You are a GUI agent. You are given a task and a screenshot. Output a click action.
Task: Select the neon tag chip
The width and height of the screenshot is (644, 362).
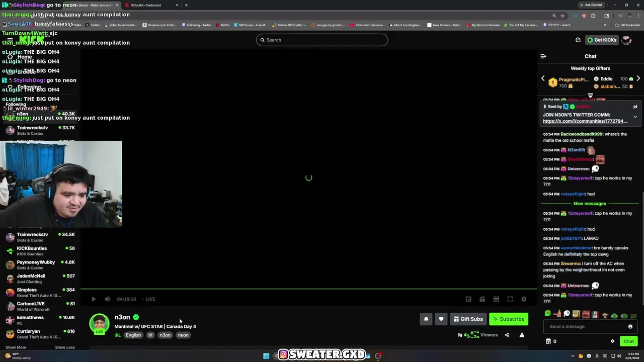(x=183, y=335)
